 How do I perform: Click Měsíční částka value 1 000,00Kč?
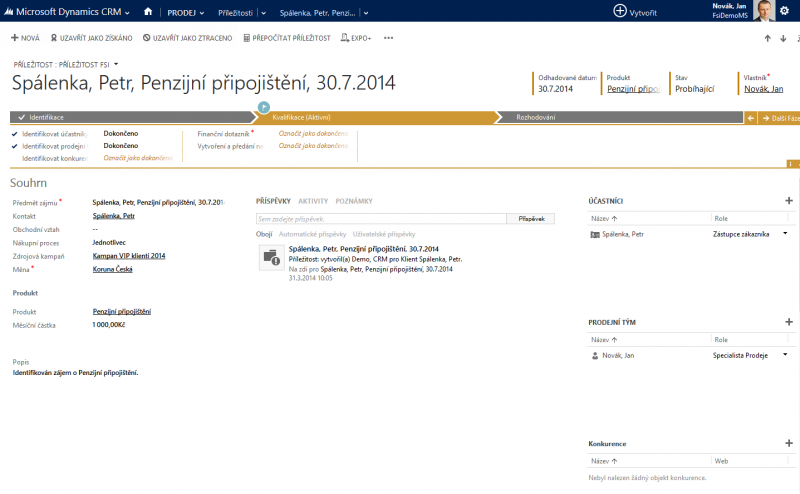tap(109, 325)
